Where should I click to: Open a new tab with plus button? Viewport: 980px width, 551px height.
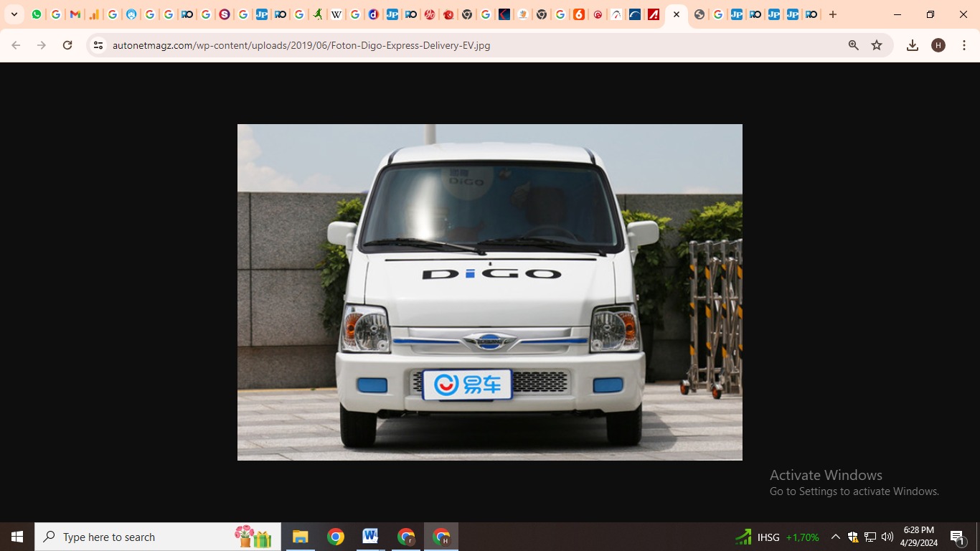pos(833,14)
